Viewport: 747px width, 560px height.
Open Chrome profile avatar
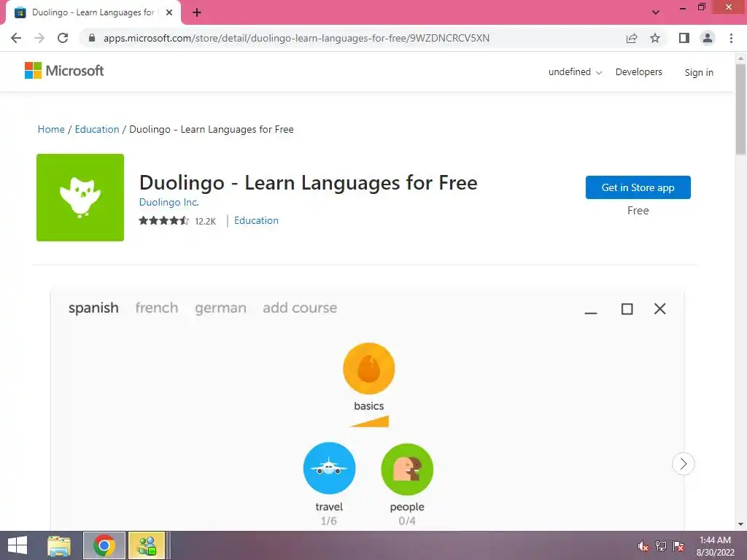[x=708, y=38]
